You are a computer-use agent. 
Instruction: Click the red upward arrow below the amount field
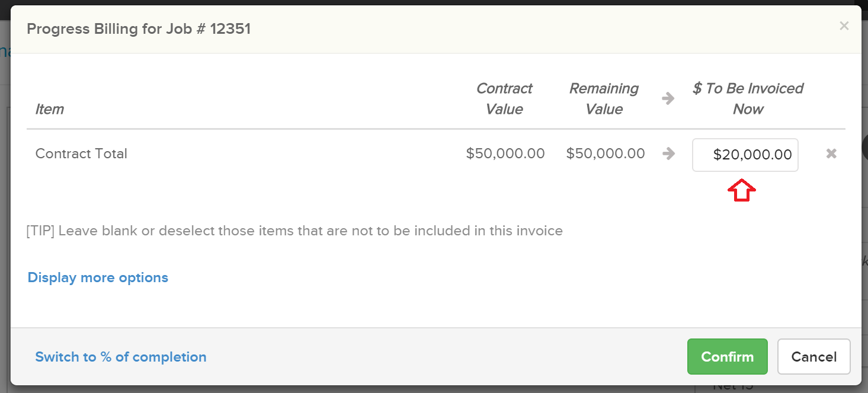point(742,191)
